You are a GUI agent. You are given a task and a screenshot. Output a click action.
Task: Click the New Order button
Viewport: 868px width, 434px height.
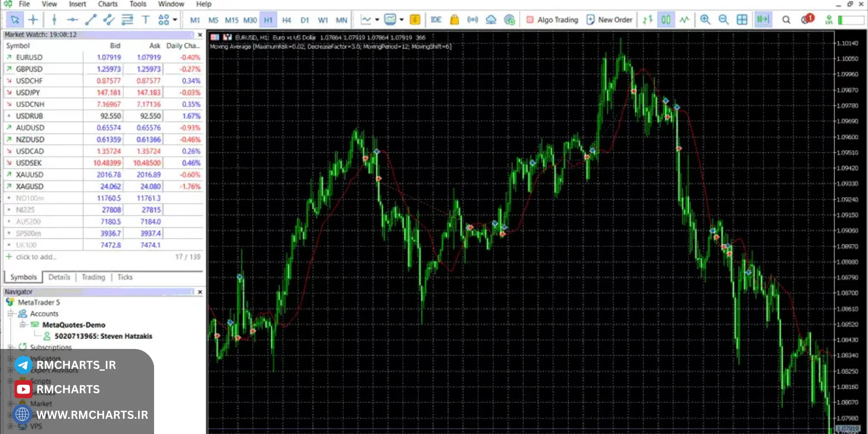coord(609,20)
